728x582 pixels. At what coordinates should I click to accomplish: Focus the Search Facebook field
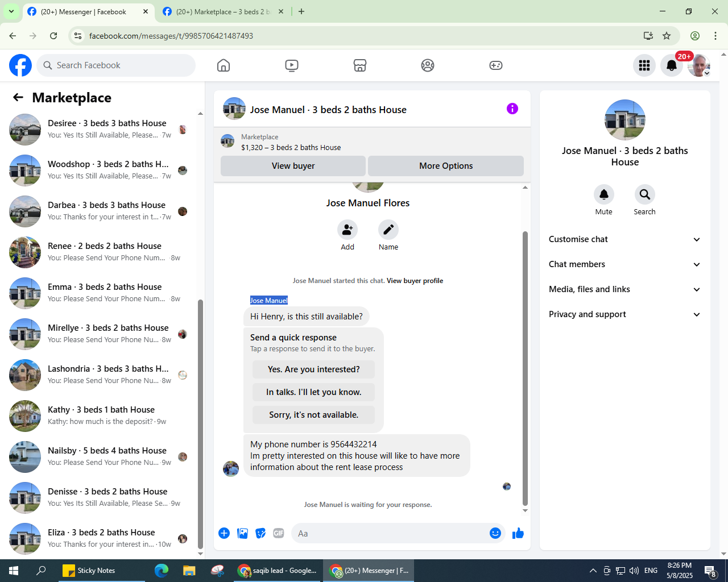tap(116, 65)
